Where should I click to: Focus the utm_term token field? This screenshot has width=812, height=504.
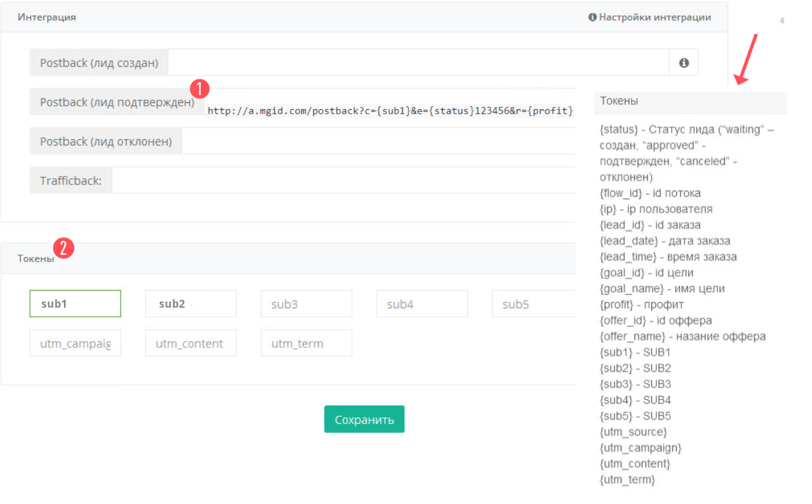click(x=306, y=343)
